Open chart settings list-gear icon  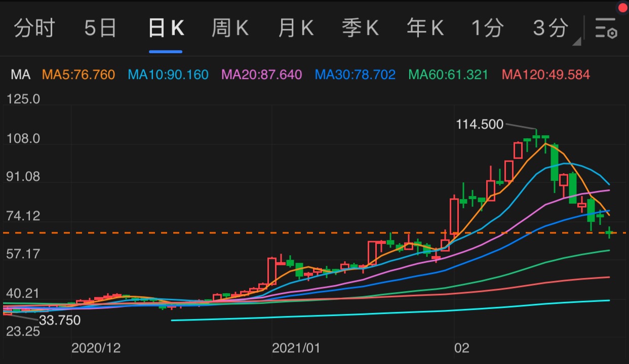[x=606, y=28]
